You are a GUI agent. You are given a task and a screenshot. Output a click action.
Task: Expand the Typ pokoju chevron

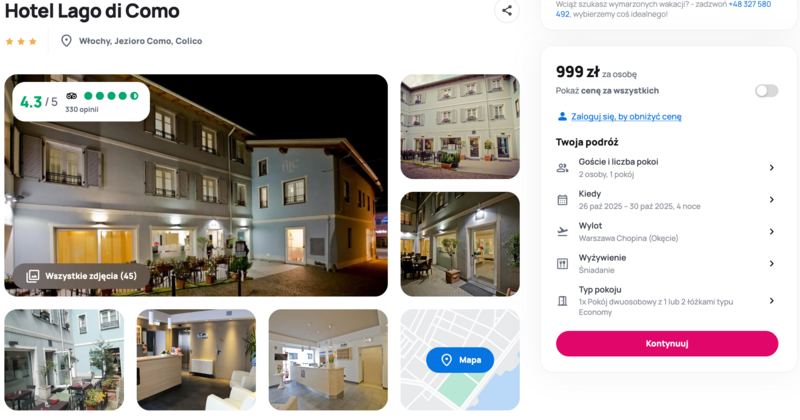click(771, 301)
